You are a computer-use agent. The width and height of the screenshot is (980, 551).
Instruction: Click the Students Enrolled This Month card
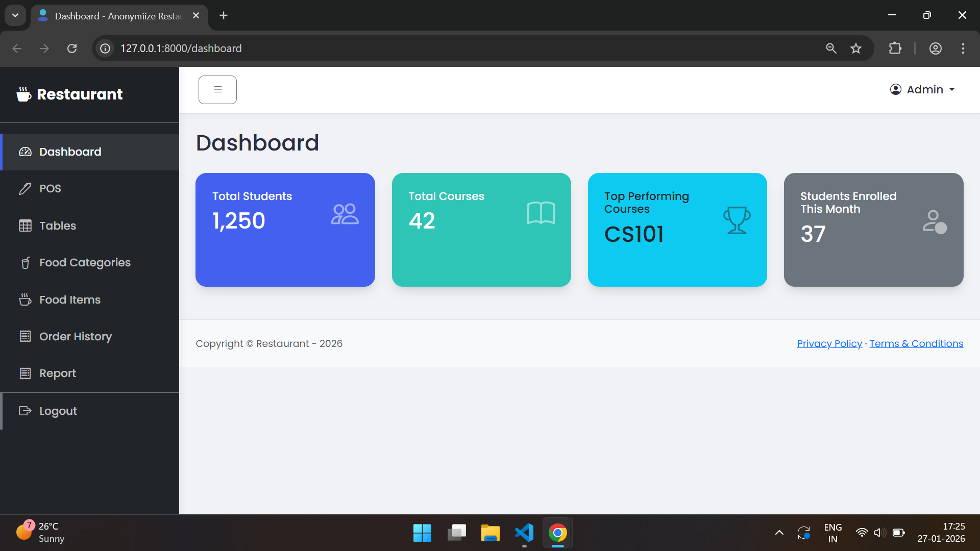point(874,230)
